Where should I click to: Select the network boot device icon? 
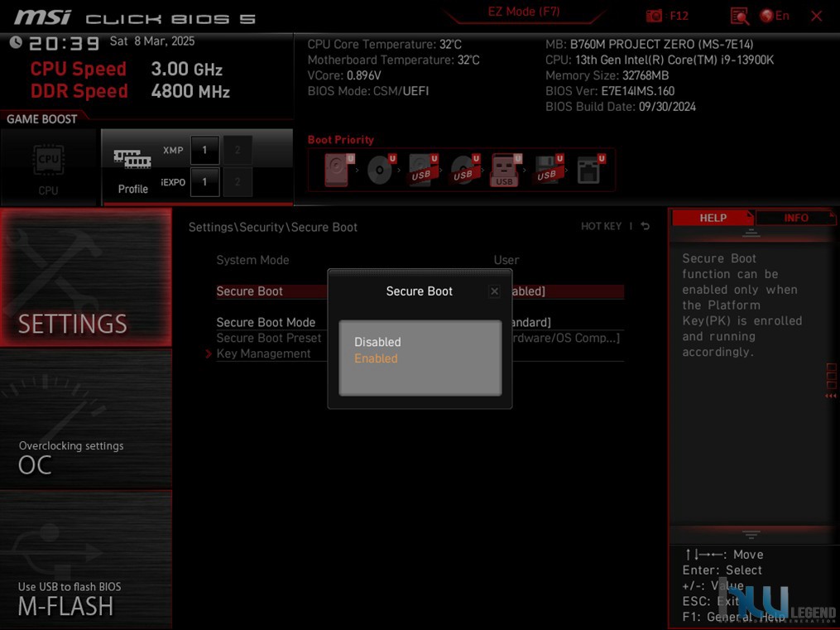coord(590,170)
